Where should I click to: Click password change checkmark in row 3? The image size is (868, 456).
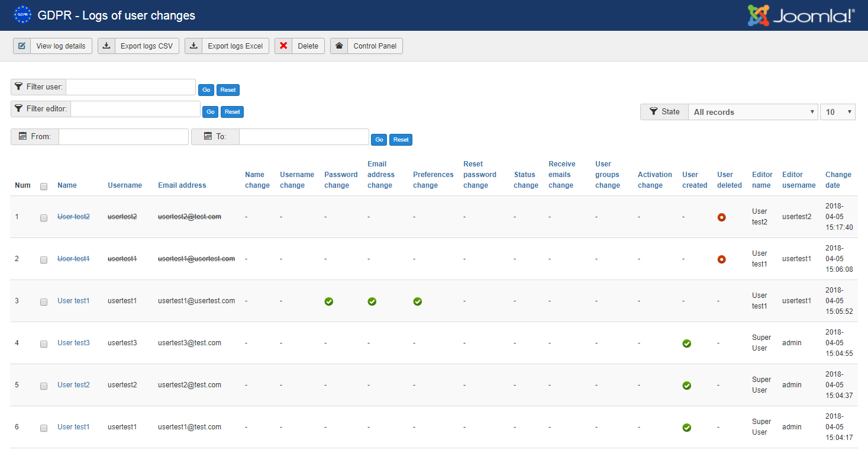328,301
